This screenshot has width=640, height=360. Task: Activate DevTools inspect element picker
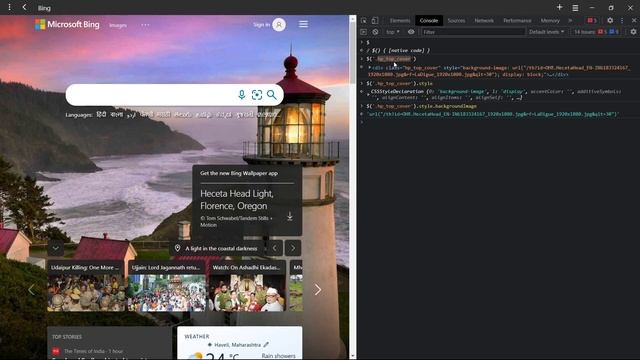coord(364,20)
